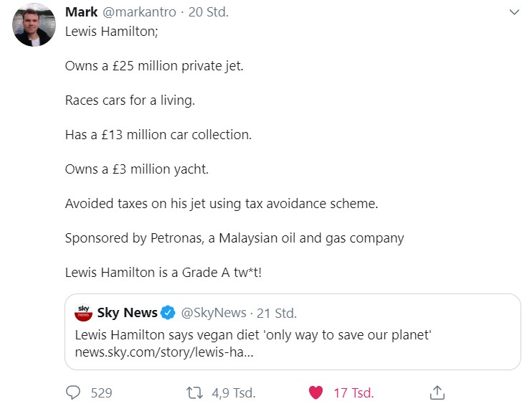532x409 pixels.
Task: Click the Sky News logo avatar
Action: tap(83, 313)
